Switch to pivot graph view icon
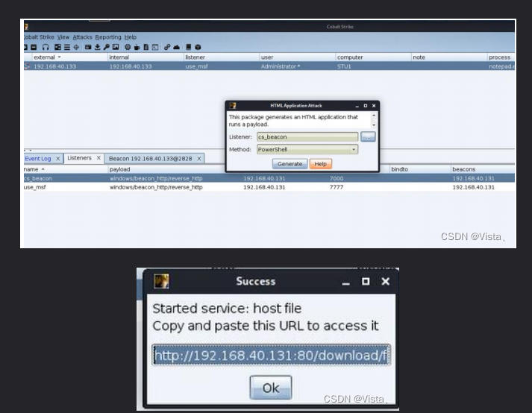 [x=57, y=47]
